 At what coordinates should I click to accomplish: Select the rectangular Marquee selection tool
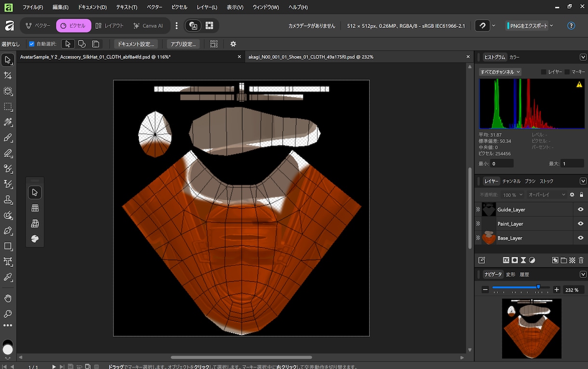click(x=8, y=106)
